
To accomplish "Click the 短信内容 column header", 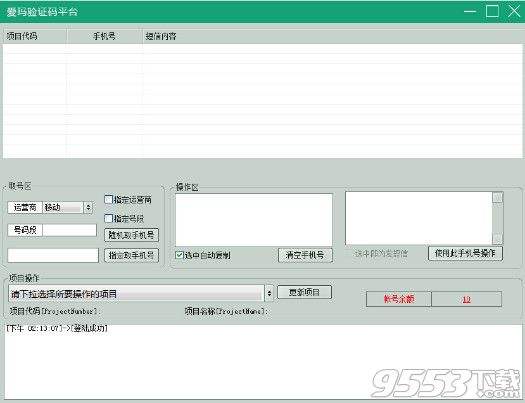I will (x=333, y=36).
